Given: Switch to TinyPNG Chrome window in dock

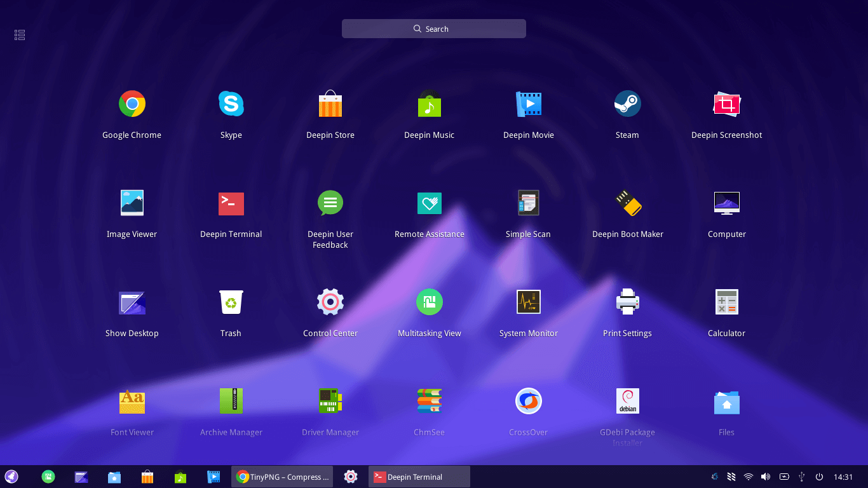Looking at the screenshot, I should click(x=283, y=477).
